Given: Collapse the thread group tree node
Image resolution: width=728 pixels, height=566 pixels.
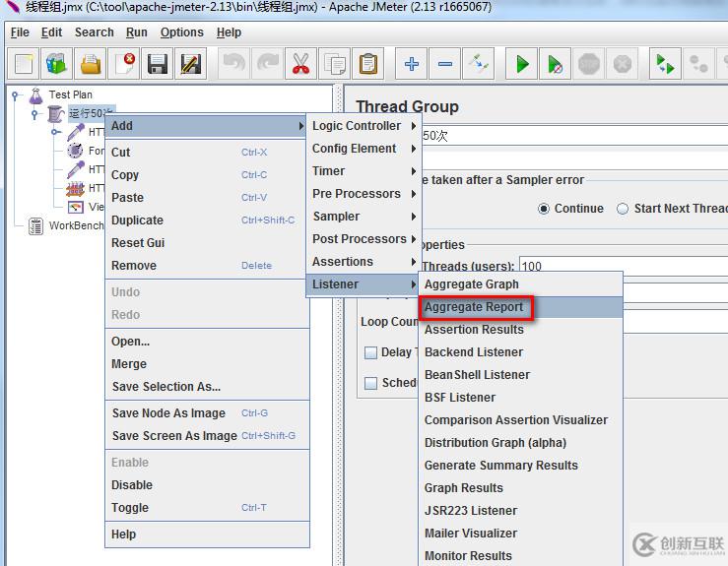Looking at the screenshot, I should pyautogui.click(x=34, y=114).
